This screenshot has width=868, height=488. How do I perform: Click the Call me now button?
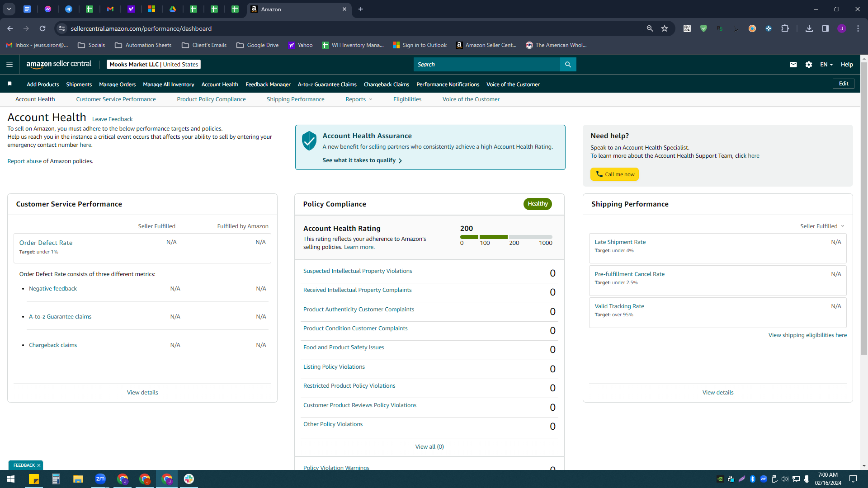point(614,174)
